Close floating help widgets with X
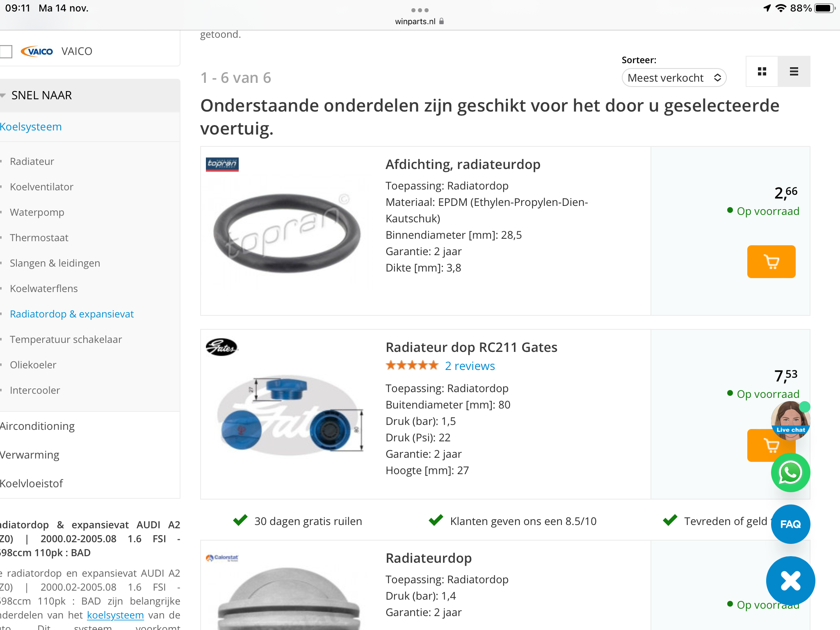840x630 pixels. [x=790, y=581]
